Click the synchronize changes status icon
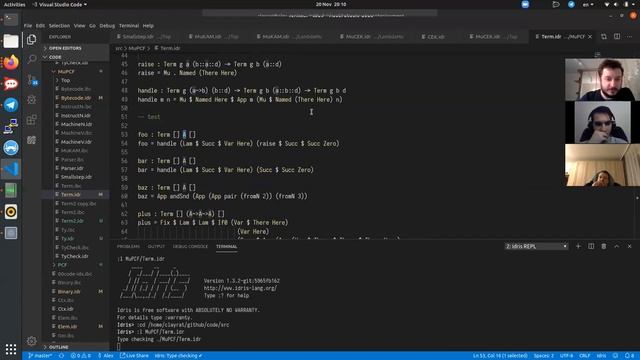Image resolution: width=640 pixels, height=360 pixels. (x=61, y=356)
